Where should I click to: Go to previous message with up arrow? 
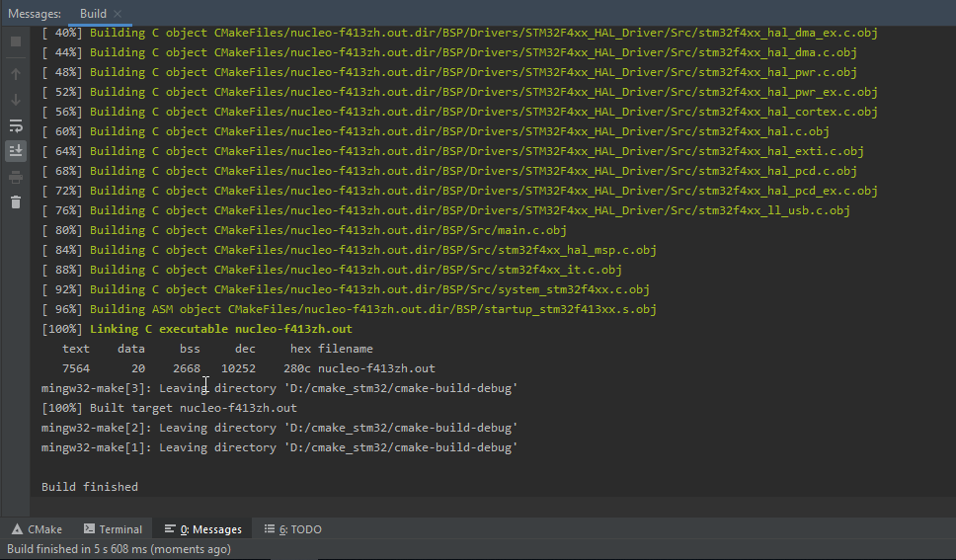(16, 74)
